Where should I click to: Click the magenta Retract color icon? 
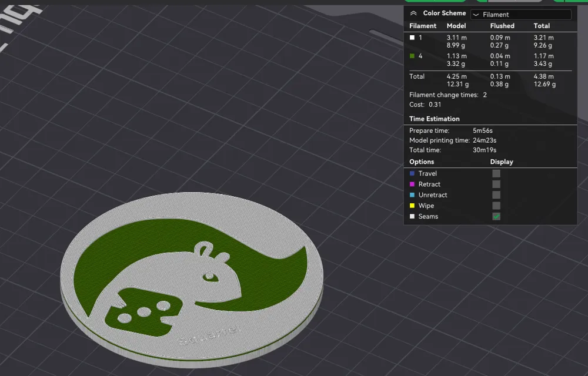pyautogui.click(x=412, y=184)
